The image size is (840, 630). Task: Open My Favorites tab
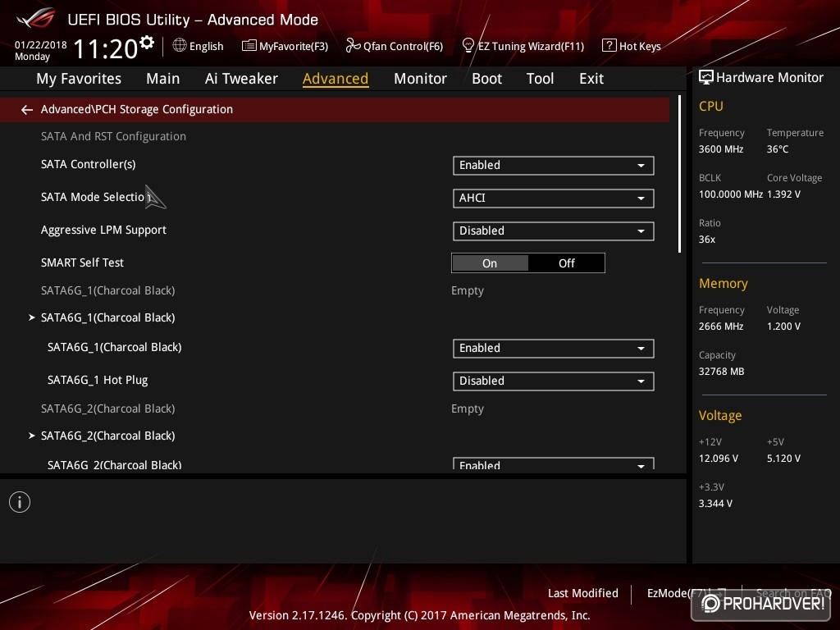(x=79, y=79)
